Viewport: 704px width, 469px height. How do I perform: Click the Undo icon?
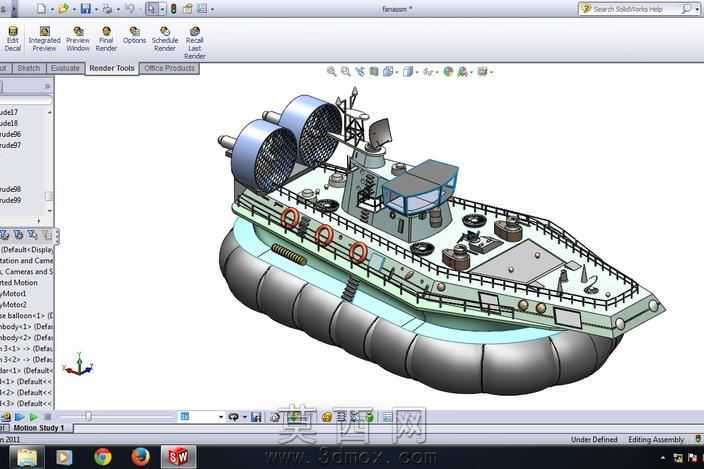click(130, 9)
